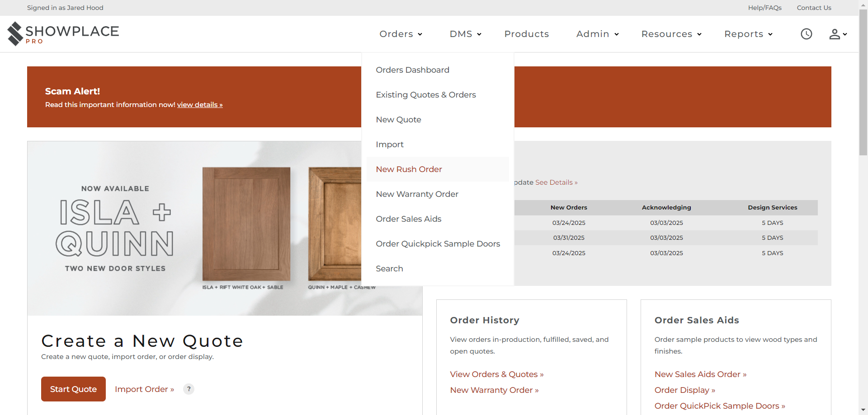
Task: Click the Order History heading
Action: [x=485, y=320]
